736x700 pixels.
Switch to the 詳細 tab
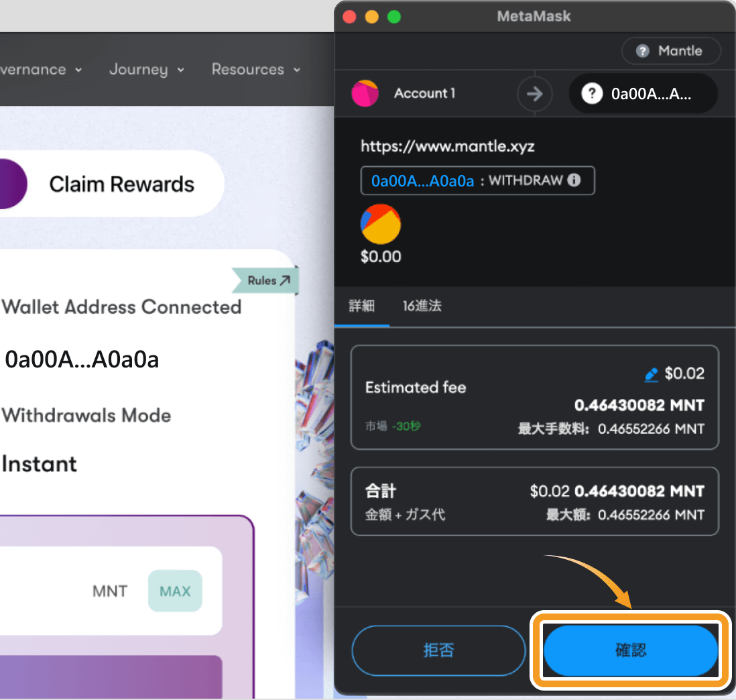tap(361, 306)
